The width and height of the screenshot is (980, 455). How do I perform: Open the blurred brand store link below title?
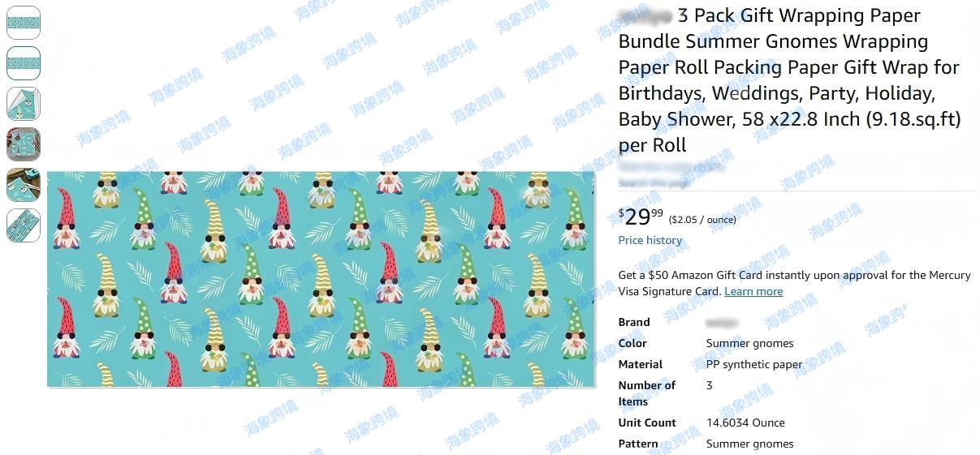coord(671,166)
